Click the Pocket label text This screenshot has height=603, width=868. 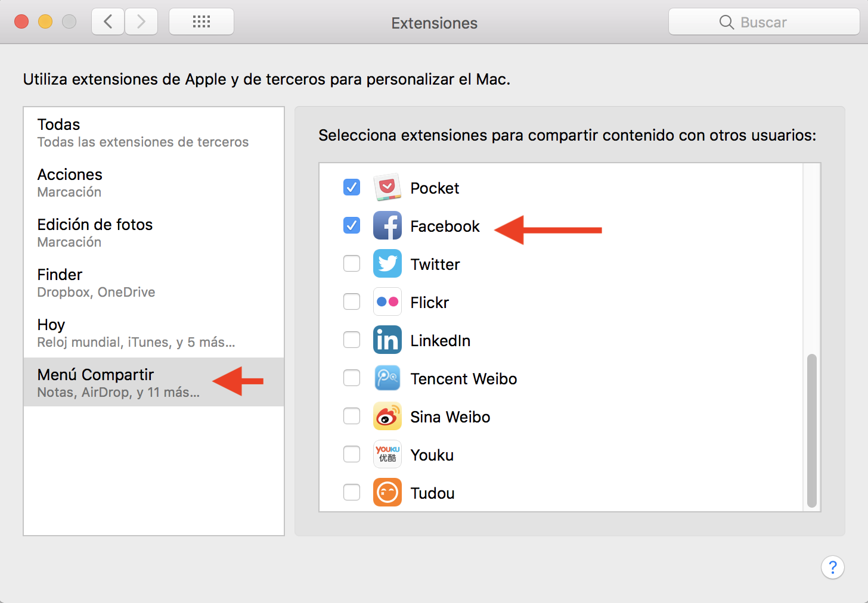(435, 188)
